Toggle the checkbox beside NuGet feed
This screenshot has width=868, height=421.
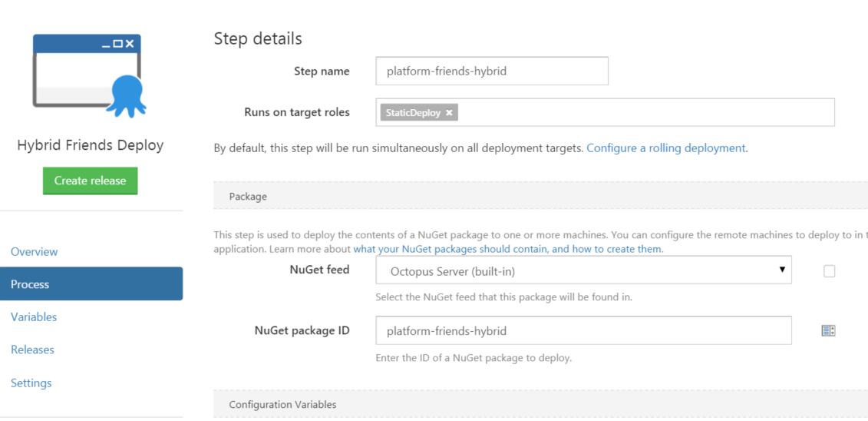[x=829, y=271]
